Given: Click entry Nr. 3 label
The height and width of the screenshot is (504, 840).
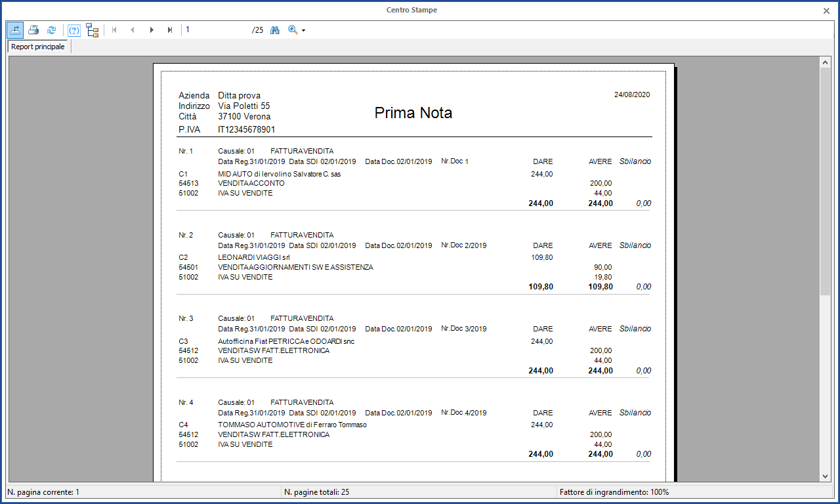Looking at the screenshot, I should 186,318.
